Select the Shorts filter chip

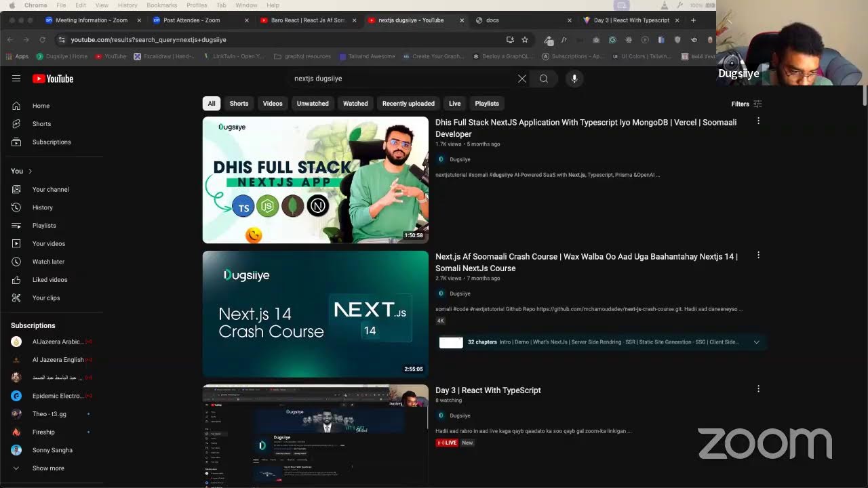[x=239, y=104]
